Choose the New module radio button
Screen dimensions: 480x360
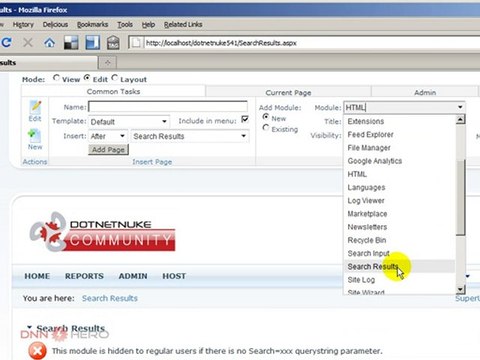point(266,117)
